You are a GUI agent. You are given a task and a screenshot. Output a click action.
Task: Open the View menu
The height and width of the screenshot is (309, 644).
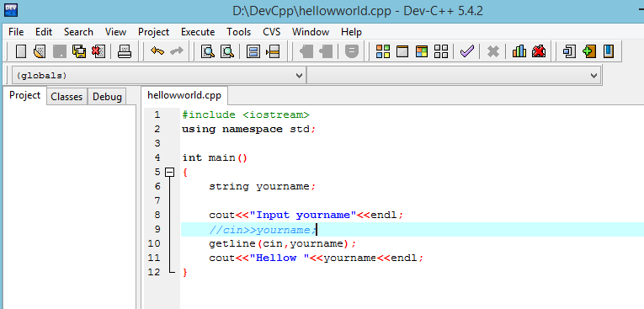(x=115, y=32)
